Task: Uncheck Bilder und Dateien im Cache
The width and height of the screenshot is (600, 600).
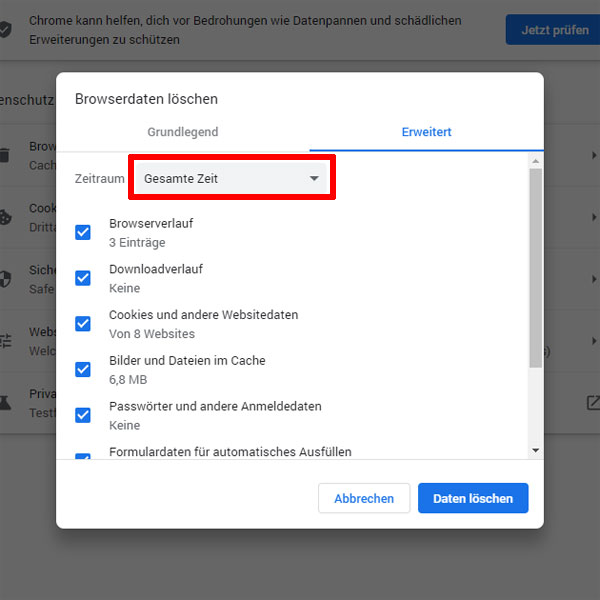Action: [x=83, y=369]
